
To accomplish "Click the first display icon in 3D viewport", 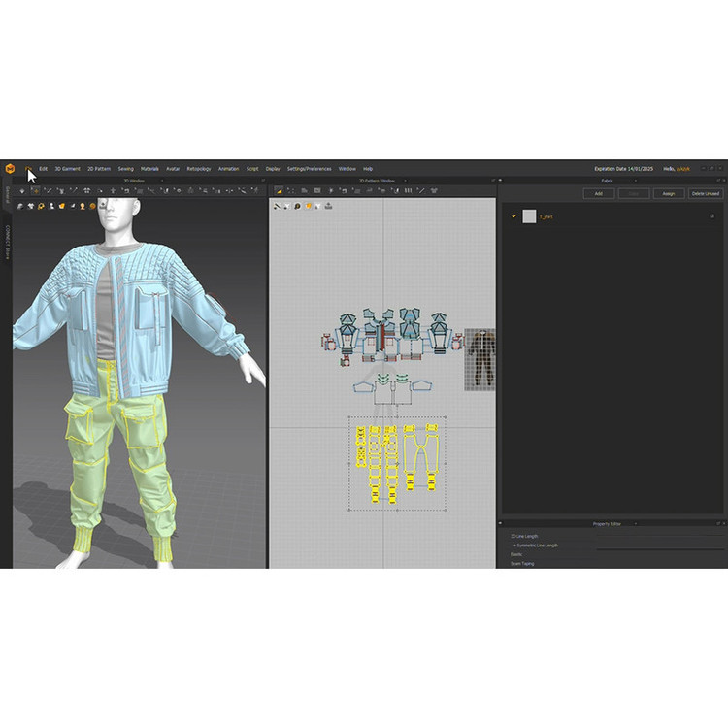I will click(x=19, y=206).
